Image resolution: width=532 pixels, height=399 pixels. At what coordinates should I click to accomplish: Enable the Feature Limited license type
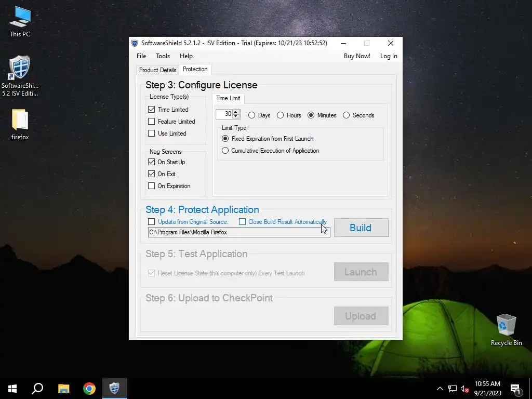tap(151, 122)
